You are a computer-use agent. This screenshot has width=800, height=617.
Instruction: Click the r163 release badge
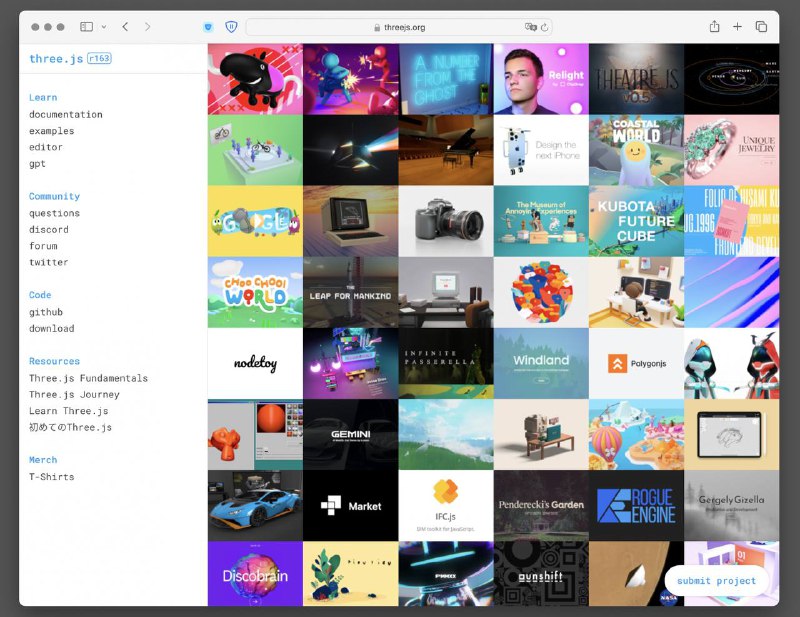[99, 58]
